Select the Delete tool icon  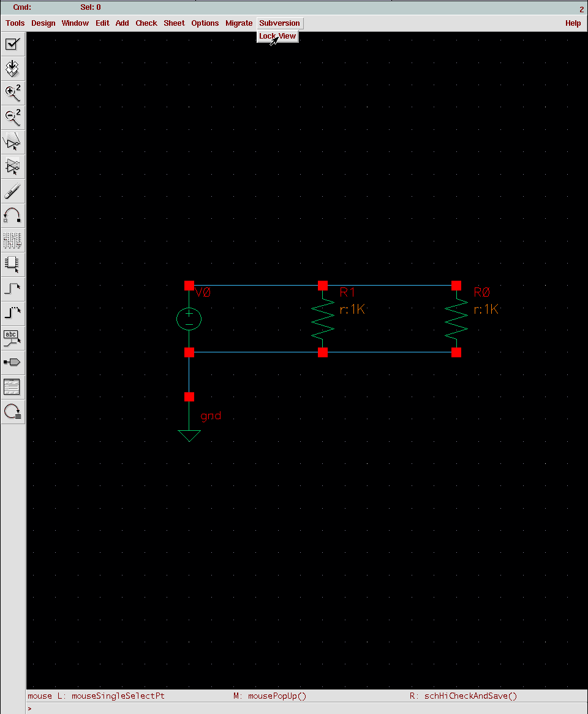point(12,191)
